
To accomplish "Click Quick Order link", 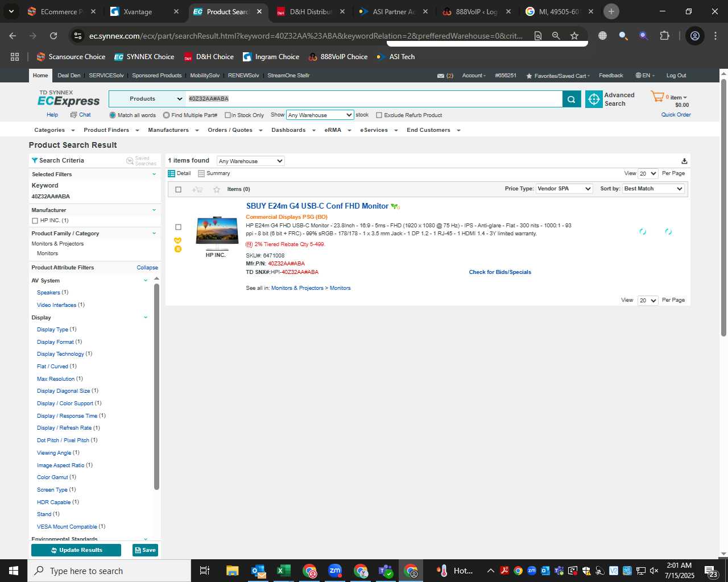I will tap(676, 115).
